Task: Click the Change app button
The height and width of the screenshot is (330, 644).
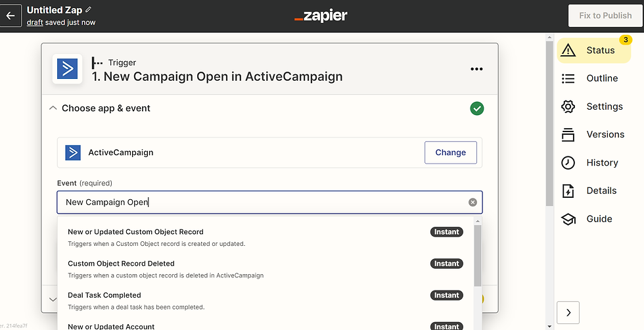Action: coord(451,153)
